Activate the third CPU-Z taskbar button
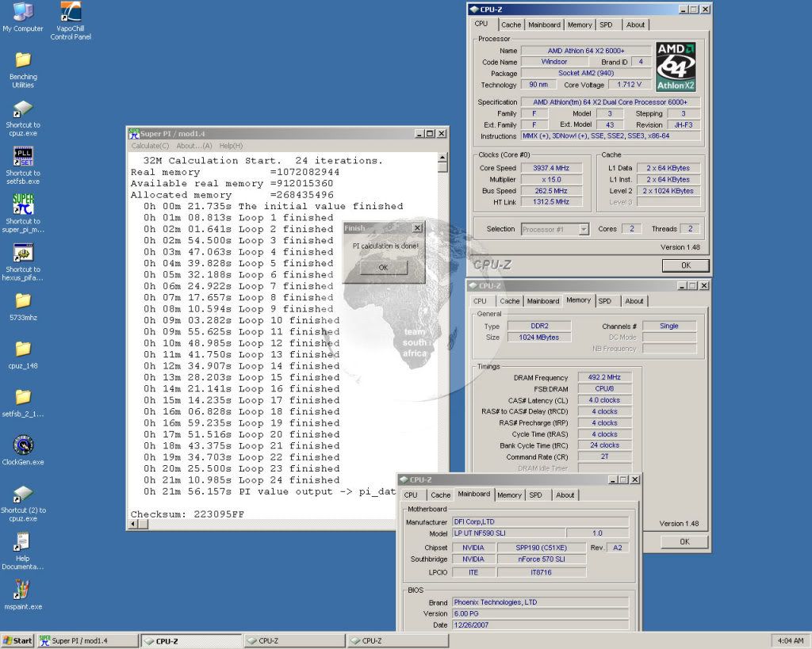Image resolution: width=812 pixels, height=649 pixels. click(397, 641)
